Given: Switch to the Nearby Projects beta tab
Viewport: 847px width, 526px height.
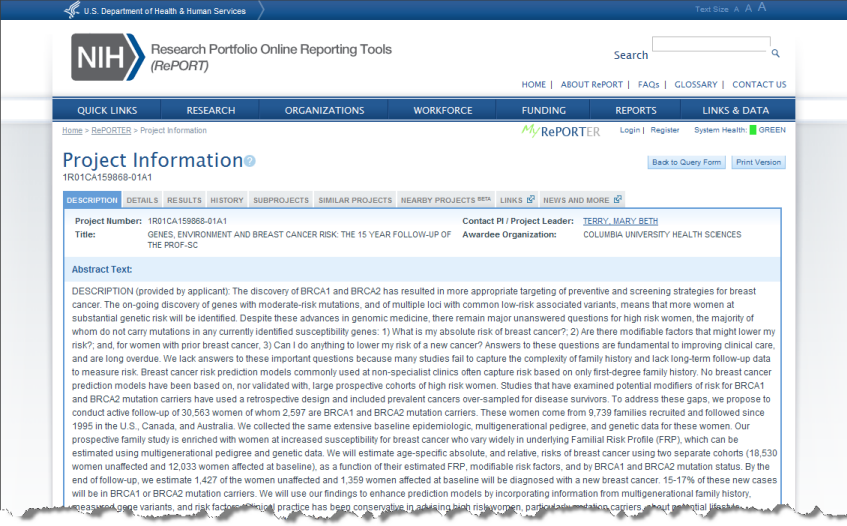Looking at the screenshot, I should coord(446,200).
